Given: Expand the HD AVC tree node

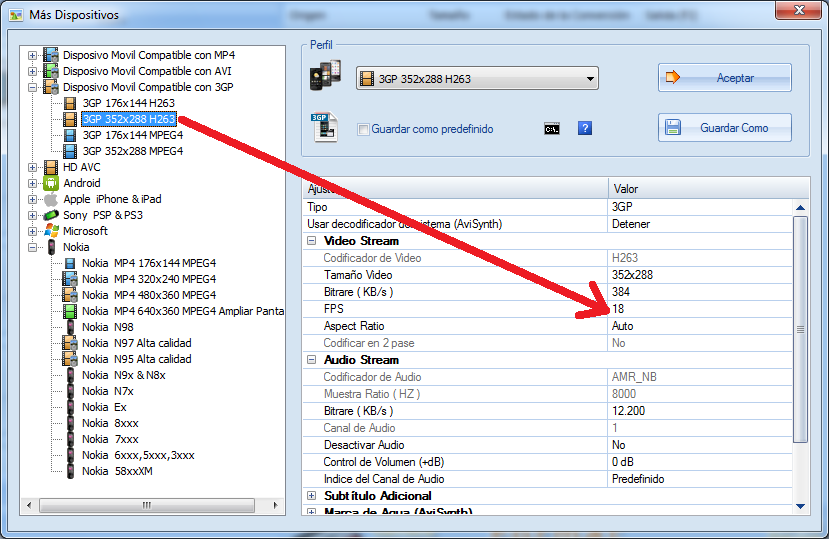Looking at the screenshot, I should point(32,167).
